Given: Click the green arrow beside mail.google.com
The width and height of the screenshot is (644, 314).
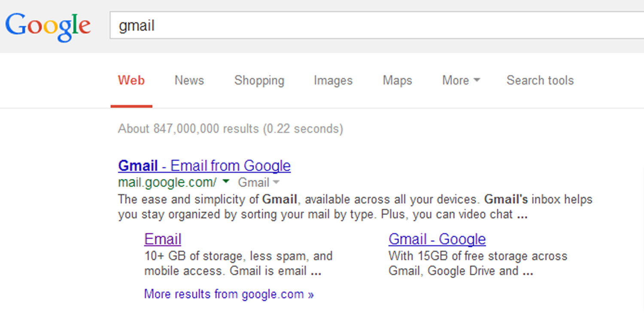Looking at the screenshot, I should coord(226,182).
